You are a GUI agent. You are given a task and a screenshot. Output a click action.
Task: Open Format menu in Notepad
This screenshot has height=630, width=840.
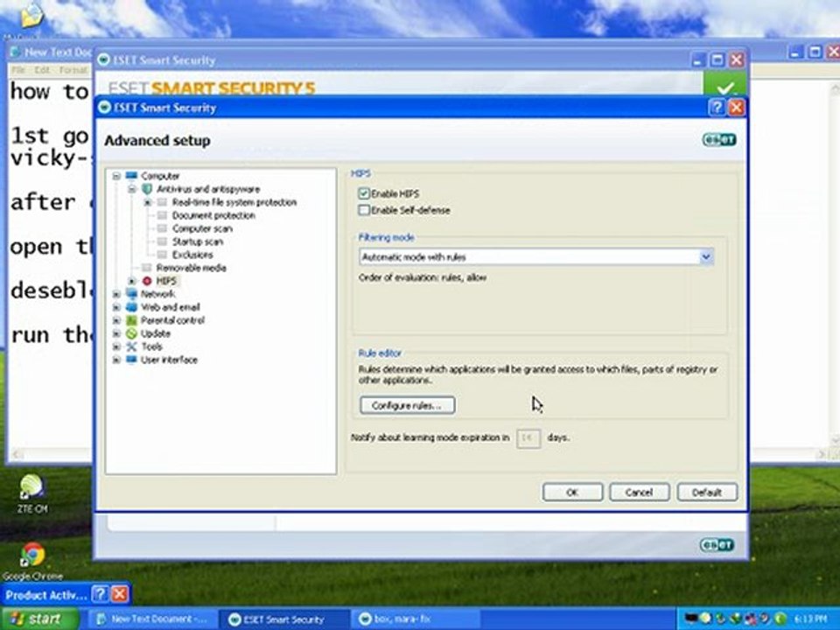73,70
